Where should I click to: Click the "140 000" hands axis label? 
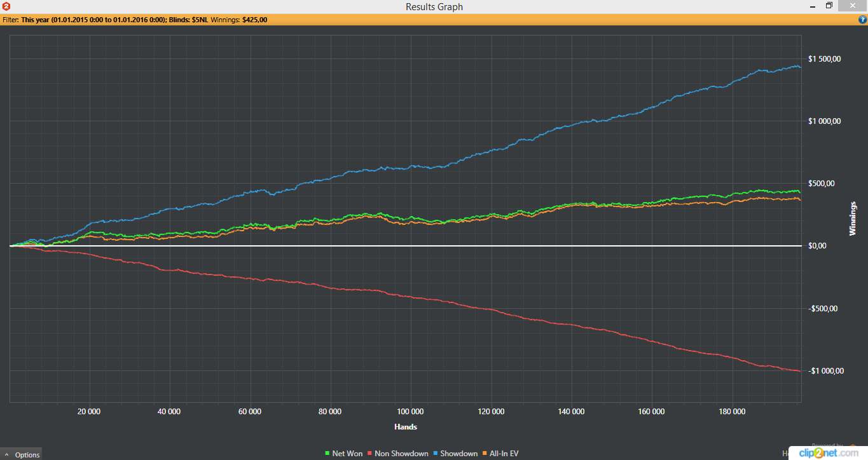[x=571, y=411]
